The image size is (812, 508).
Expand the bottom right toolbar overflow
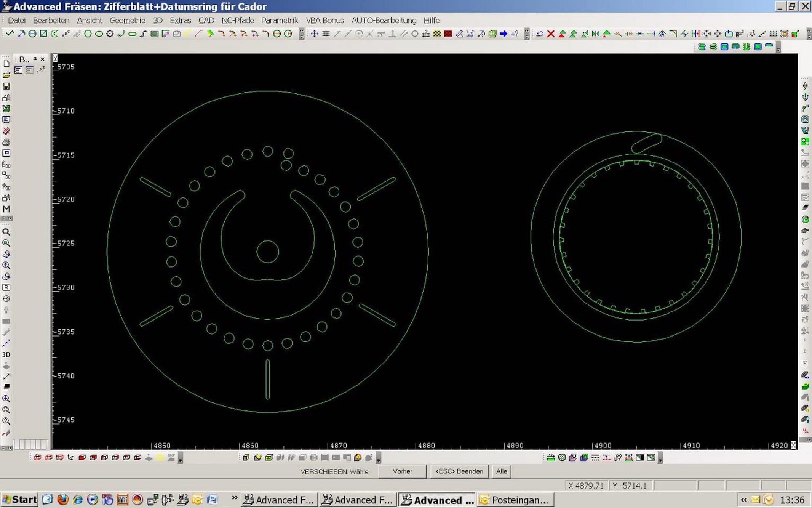pyautogui.click(x=660, y=458)
